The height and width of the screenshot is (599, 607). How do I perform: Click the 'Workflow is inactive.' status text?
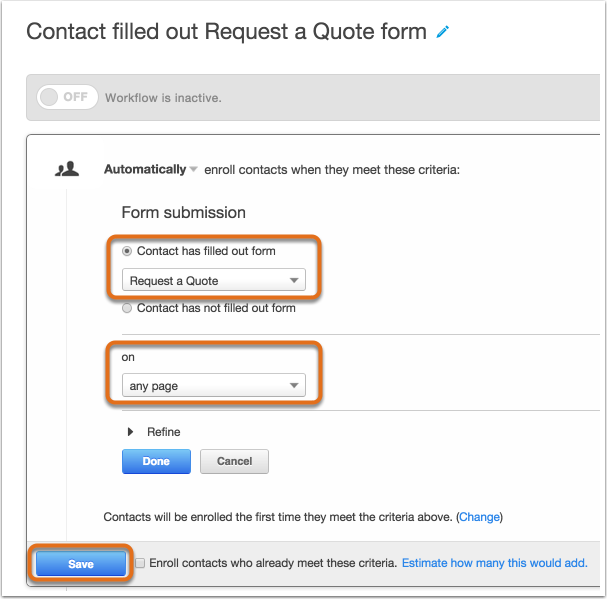pos(163,98)
